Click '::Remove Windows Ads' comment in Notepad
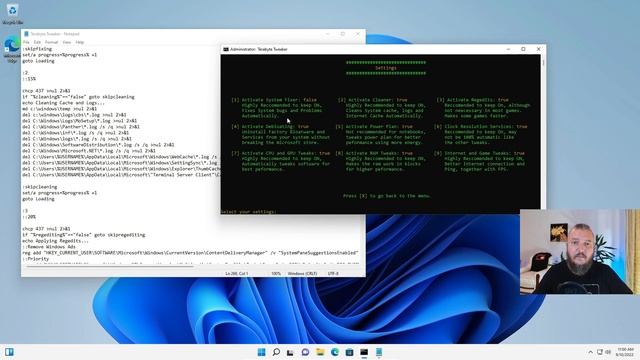 coord(49,247)
